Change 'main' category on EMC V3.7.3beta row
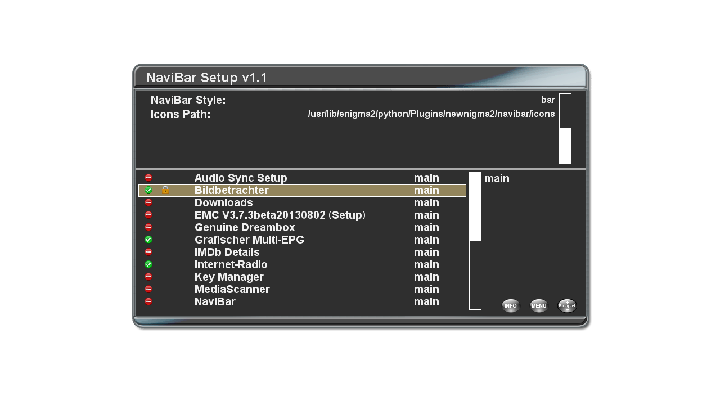 point(427,215)
